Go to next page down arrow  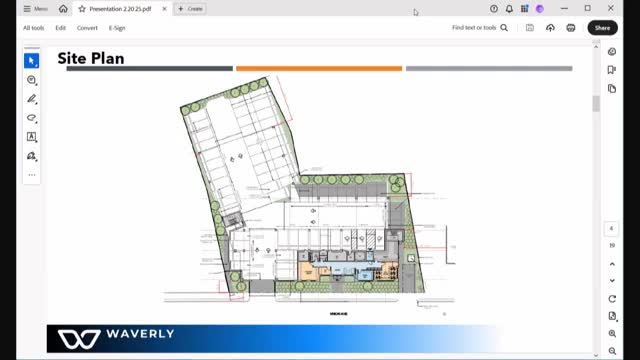612,280
